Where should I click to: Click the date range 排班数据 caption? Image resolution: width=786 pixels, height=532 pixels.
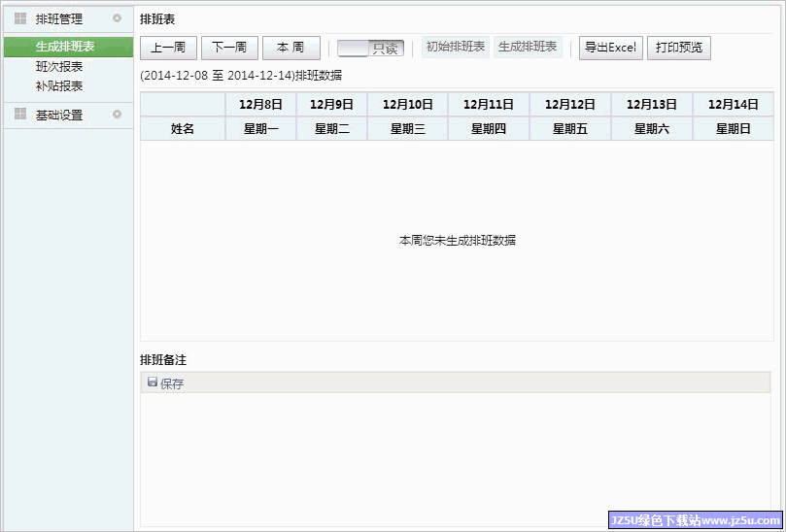point(241,76)
